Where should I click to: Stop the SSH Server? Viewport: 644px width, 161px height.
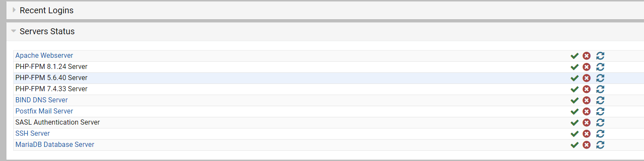tap(587, 134)
